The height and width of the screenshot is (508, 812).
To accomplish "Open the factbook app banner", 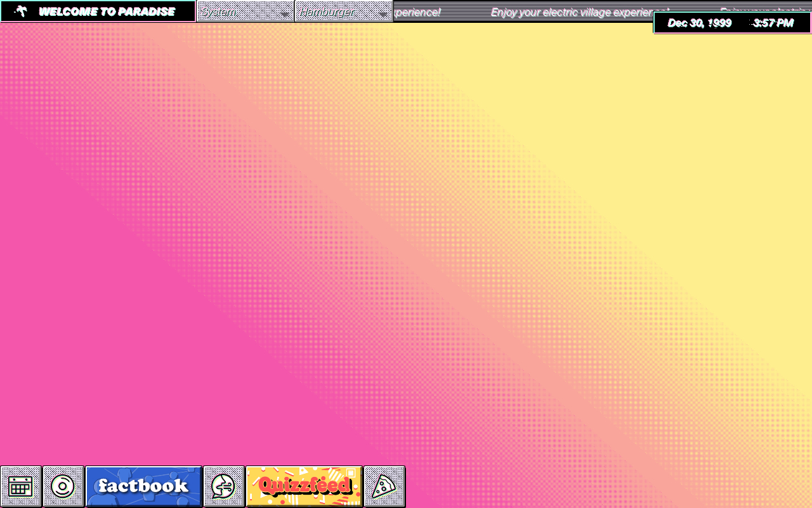I will [x=143, y=486].
